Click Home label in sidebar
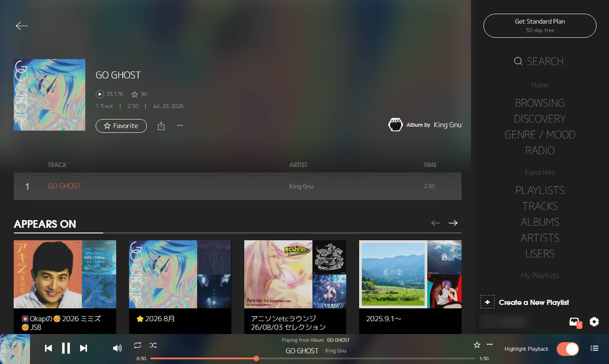The image size is (609, 364). click(x=540, y=85)
